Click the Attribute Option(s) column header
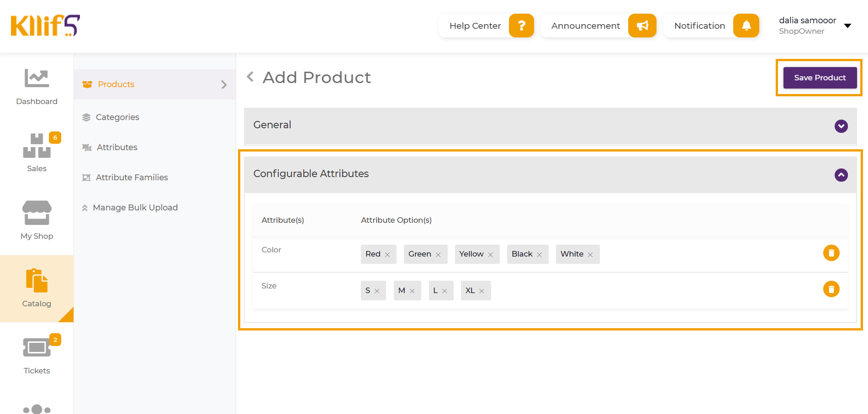 coord(396,220)
